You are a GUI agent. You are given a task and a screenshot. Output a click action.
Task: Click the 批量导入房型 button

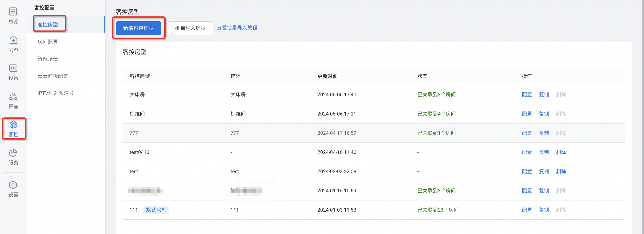191,28
